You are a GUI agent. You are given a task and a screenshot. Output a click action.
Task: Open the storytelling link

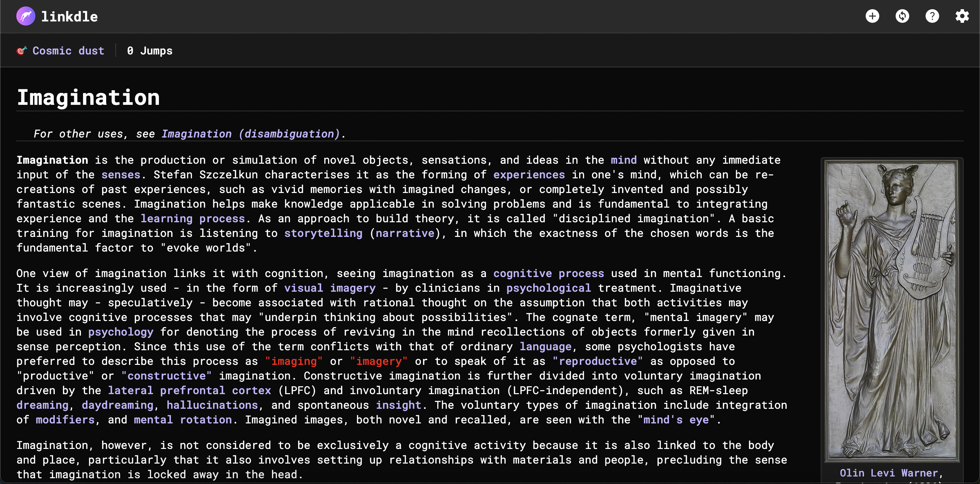(x=323, y=233)
